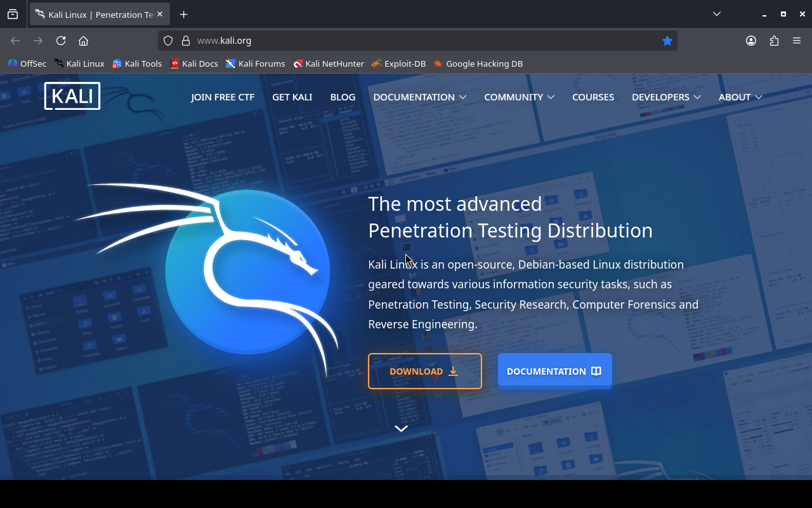Expand the Documentation nav dropdown
Screen dimensions: 812x508
[x=419, y=97]
